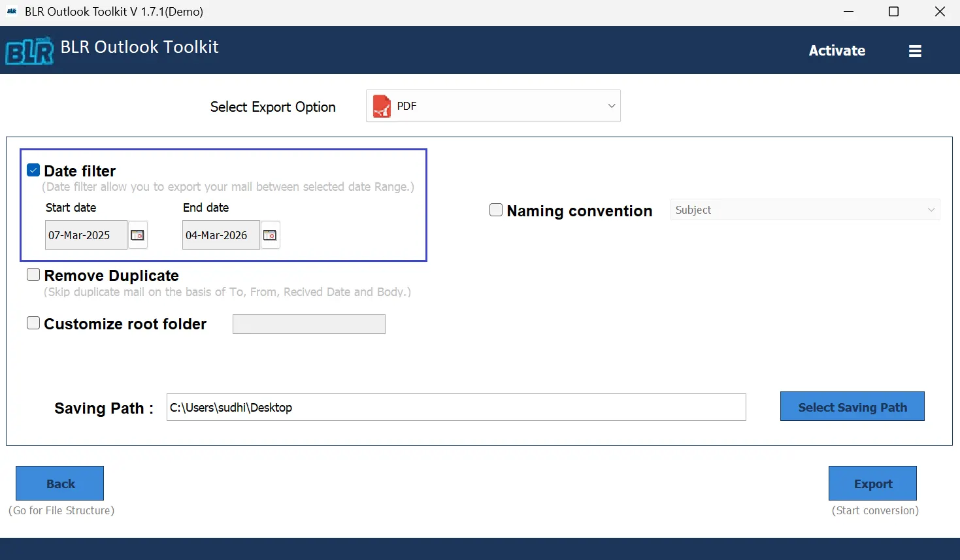Image resolution: width=960 pixels, height=560 pixels.
Task: Enable the Remove Duplicate checkbox
Action: 33,275
